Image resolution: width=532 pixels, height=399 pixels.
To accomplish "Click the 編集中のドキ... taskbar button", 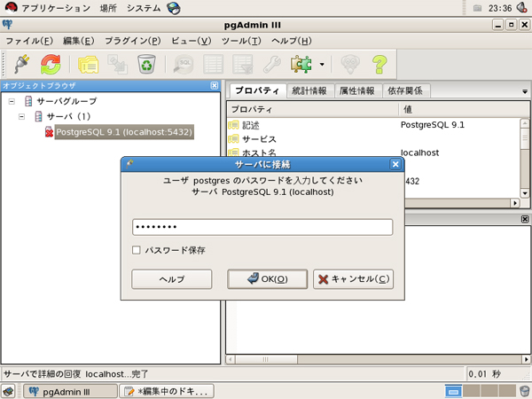I will click(167, 392).
